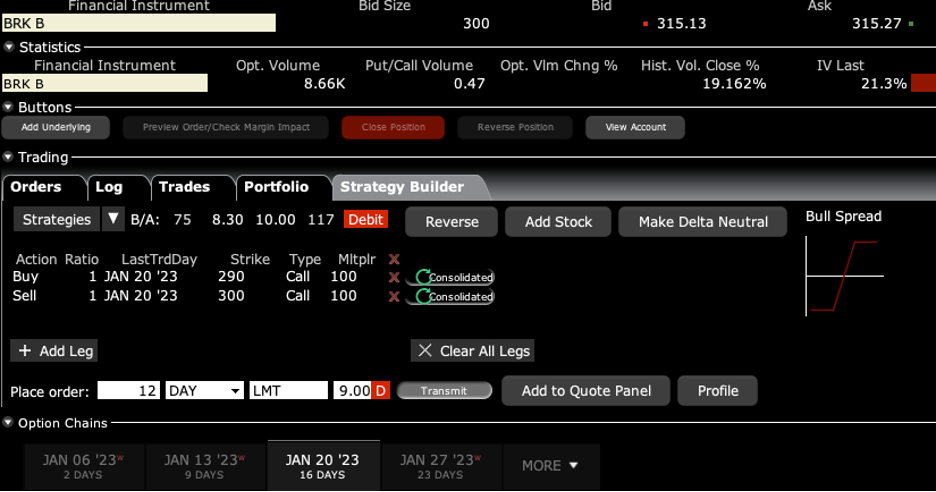Screen dimensions: 936x492
Task: Click Hist. Vol. Close value 19.162%
Action: [734, 84]
